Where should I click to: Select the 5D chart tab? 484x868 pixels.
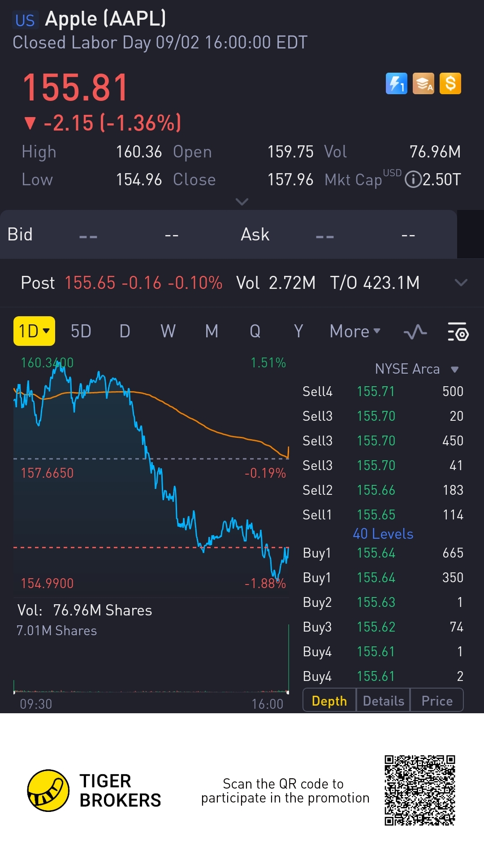[x=81, y=331]
